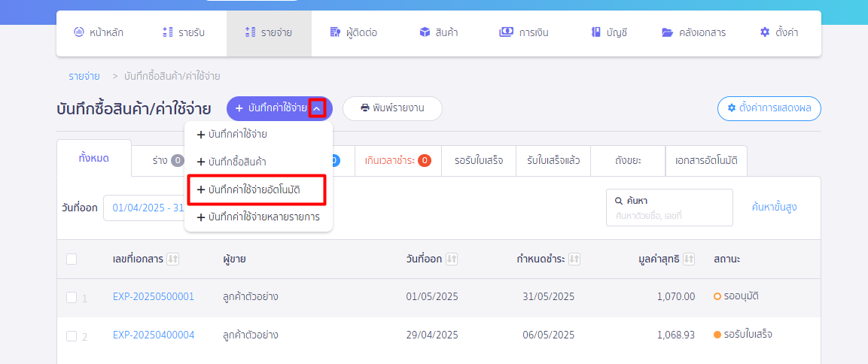The width and height of the screenshot is (868, 364).
Task: Switch to the รับใบเสร็จแล้ว tab
Action: [x=553, y=161]
